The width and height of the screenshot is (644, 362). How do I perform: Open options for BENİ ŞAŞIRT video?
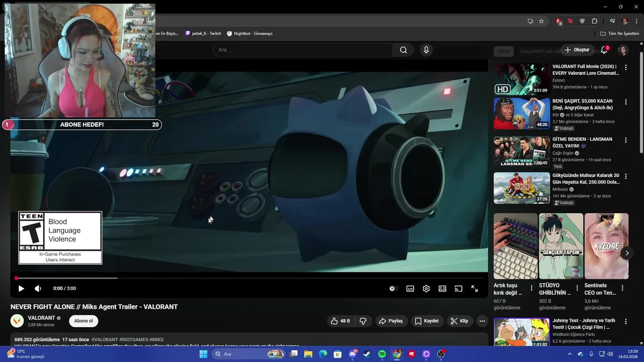pyautogui.click(x=626, y=102)
